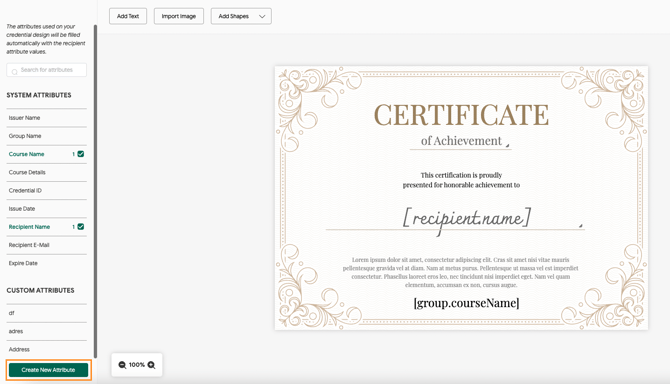This screenshot has width=670, height=384.
Task: Zoom out using the minus magnifier icon
Action: click(x=122, y=365)
